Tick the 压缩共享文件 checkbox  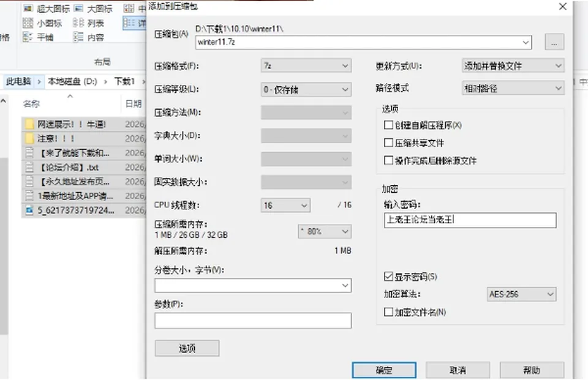pos(388,143)
